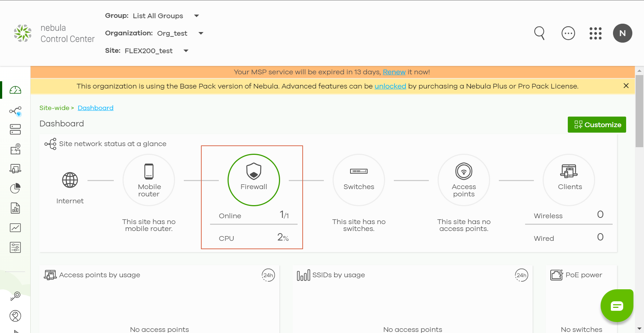Click the 'This site has no switches.' text
Viewport: 644px width, 333px height.
click(359, 225)
